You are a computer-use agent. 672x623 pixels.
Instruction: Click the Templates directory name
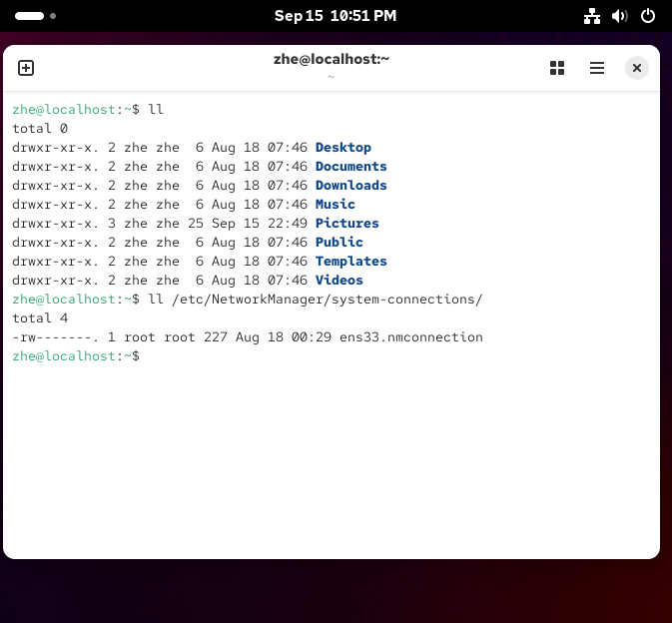click(351, 261)
